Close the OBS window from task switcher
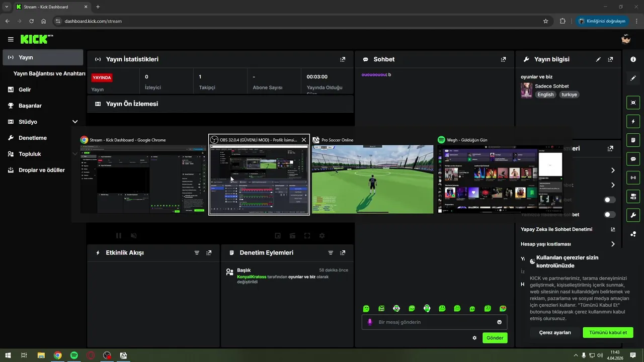Image resolution: width=644 pixels, height=362 pixels. pos(304,140)
